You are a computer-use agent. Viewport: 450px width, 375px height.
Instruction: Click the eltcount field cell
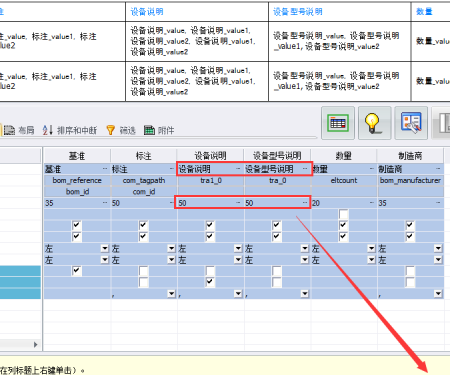[x=344, y=180]
